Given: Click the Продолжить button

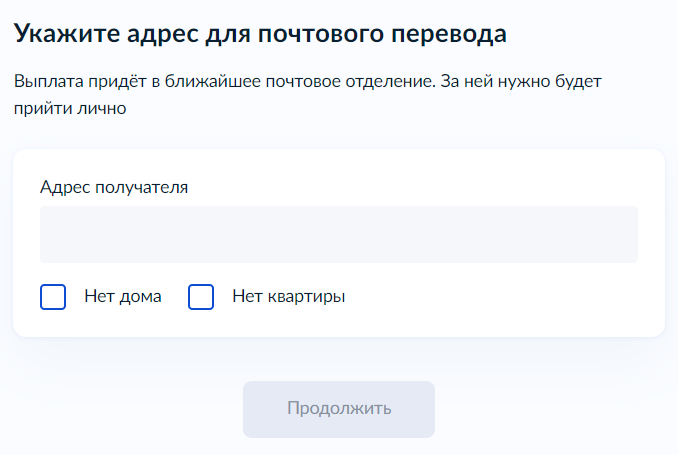Looking at the screenshot, I should (339, 409).
